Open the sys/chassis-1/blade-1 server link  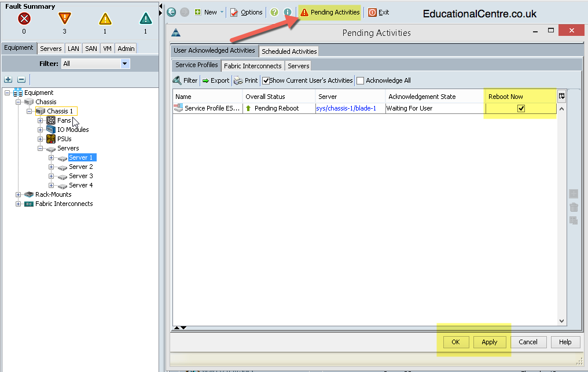pos(346,108)
